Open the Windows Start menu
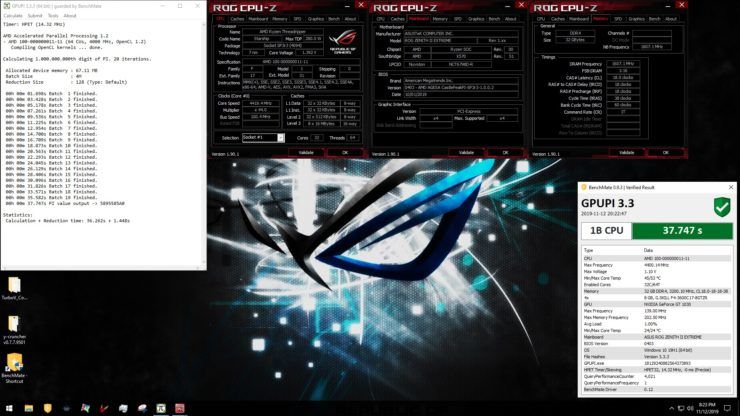The image size is (740, 416). point(9,408)
